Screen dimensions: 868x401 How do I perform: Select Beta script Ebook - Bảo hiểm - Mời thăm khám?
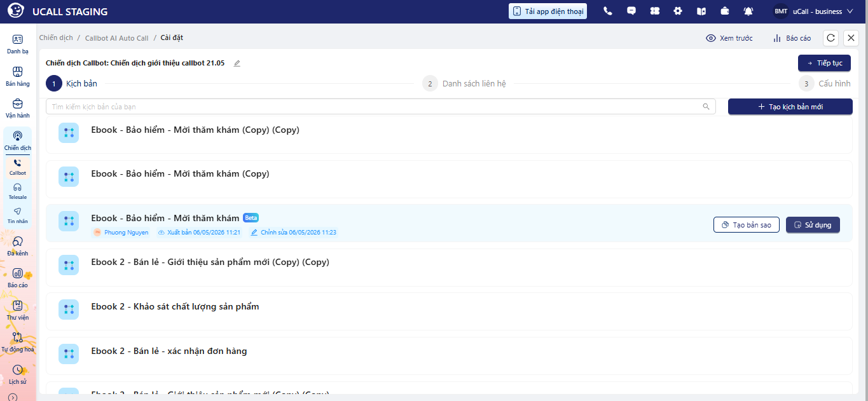(x=449, y=223)
